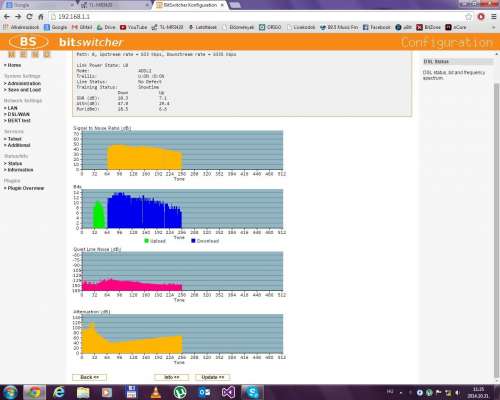
Task: Open the Google bookmark
Action: click(55, 27)
